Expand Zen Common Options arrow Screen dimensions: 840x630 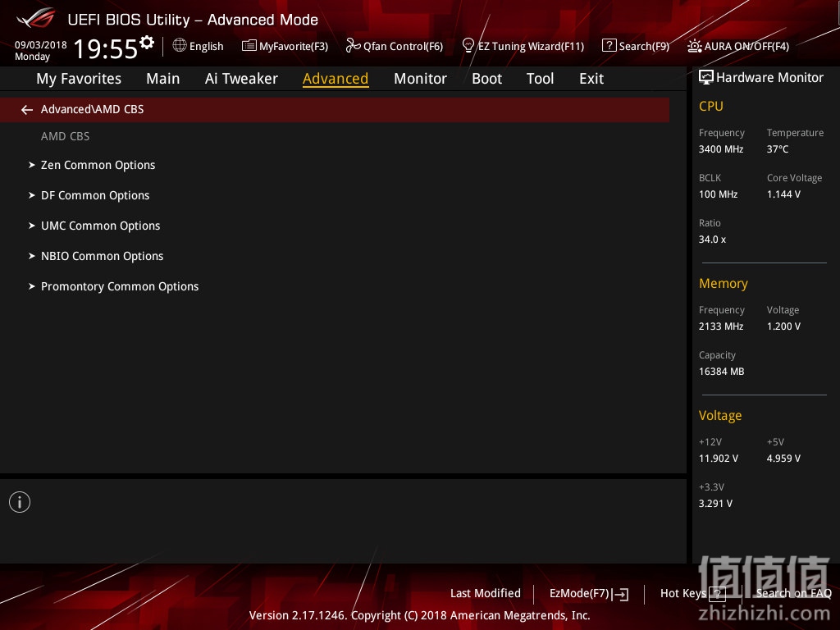point(32,165)
